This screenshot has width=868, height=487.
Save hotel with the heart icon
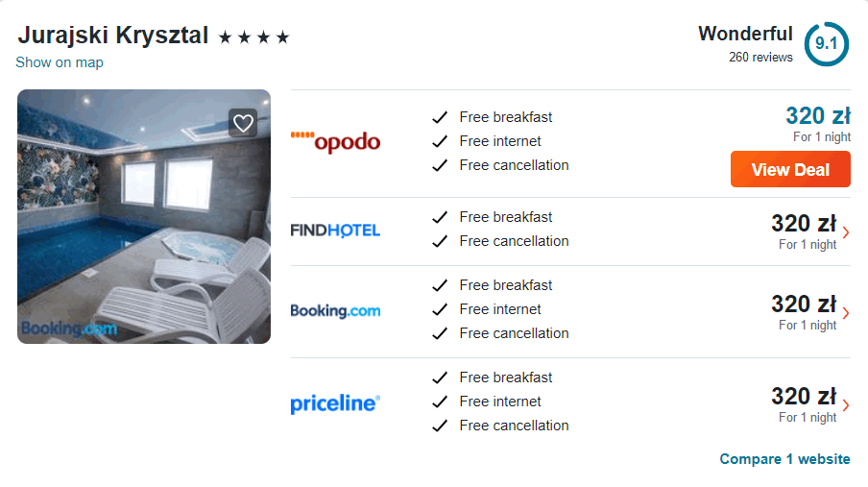tap(243, 123)
